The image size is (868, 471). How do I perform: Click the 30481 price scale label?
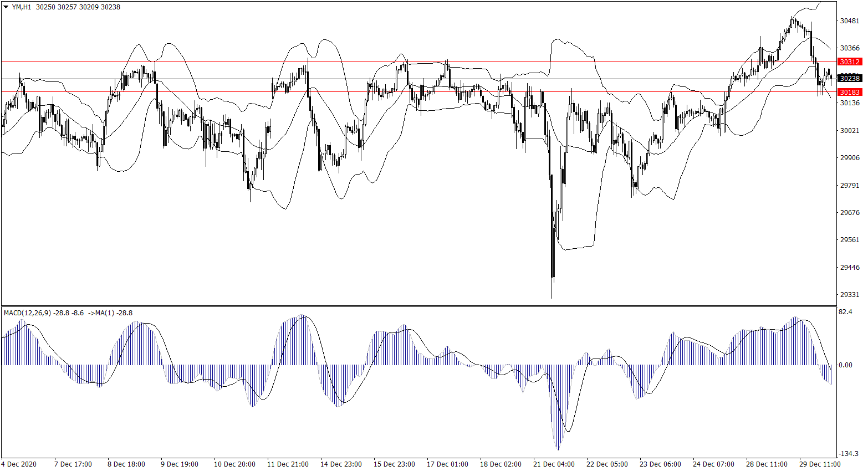pos(849,21)
